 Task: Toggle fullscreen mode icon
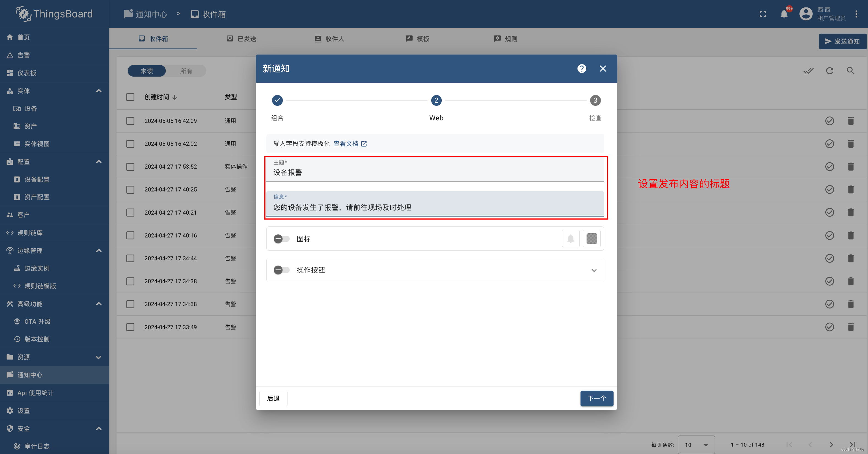coord(763,14)
